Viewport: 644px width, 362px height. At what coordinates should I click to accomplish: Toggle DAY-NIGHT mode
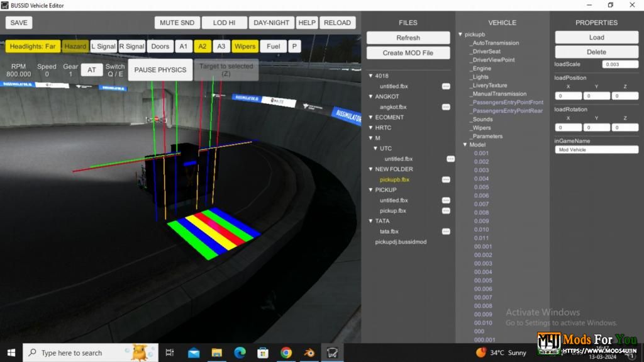point(272,23)
